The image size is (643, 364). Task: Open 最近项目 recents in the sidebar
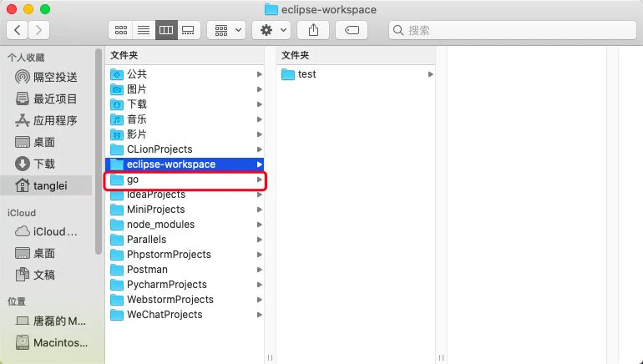click(x=46, y=99)
